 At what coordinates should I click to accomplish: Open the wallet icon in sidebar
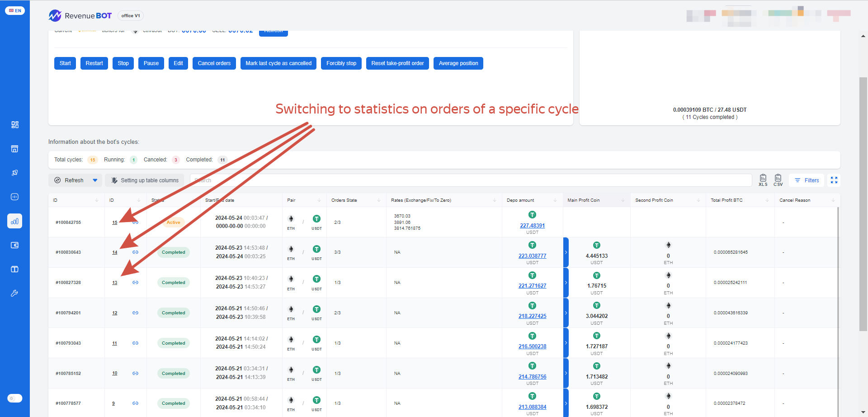click(x=15, y=245)
